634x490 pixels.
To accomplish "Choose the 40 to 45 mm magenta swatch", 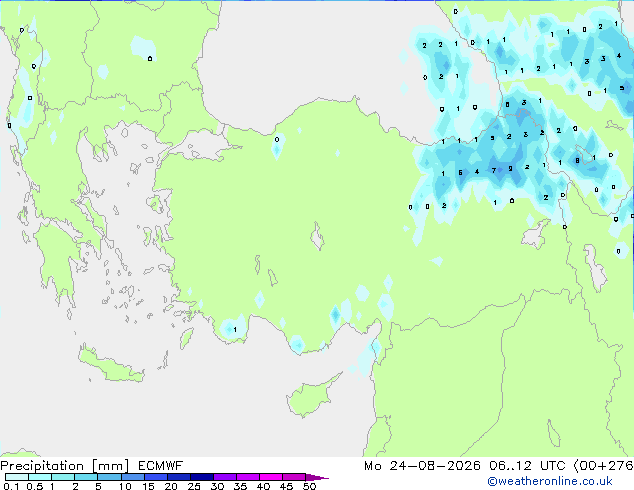I will (271, 477).
